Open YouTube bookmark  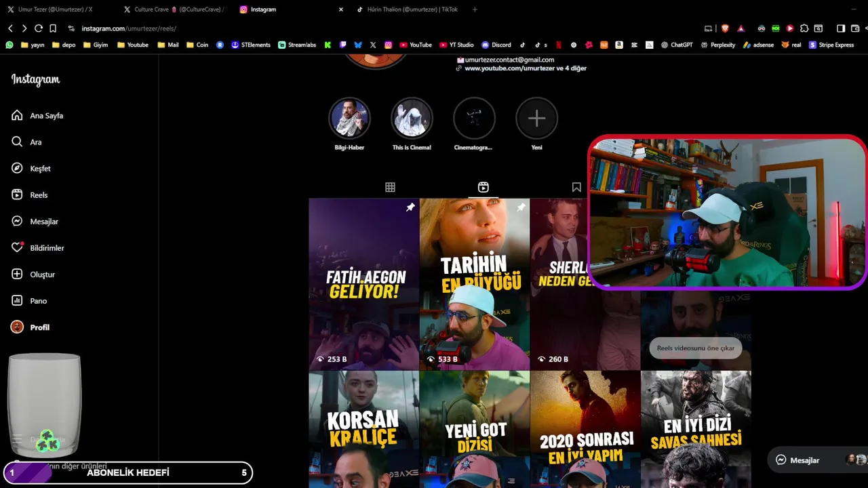pyautogui.click(x=416, y=45)
